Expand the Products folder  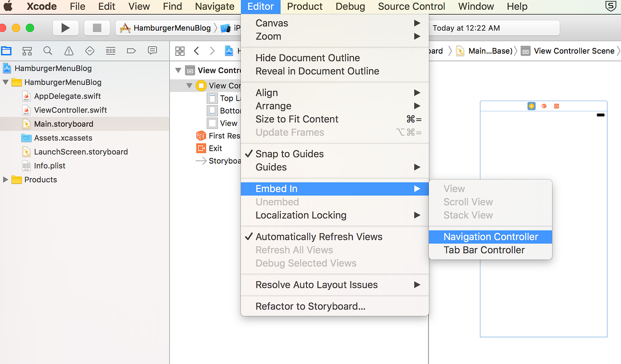coord(6,180)
